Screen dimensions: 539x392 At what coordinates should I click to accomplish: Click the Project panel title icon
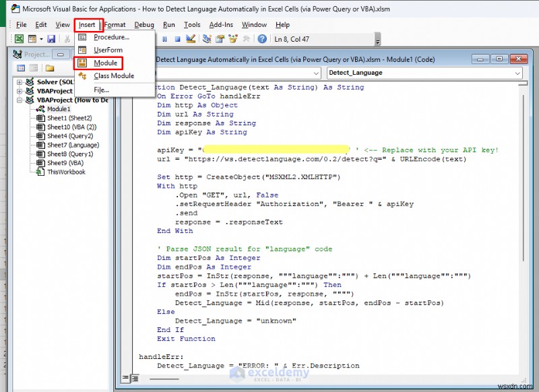pos(18,55)
